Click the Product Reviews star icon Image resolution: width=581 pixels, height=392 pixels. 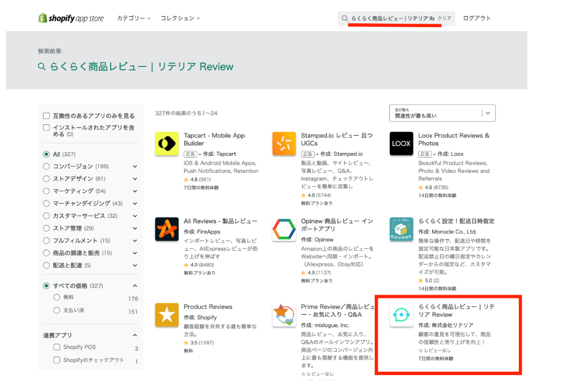(166, 315)
